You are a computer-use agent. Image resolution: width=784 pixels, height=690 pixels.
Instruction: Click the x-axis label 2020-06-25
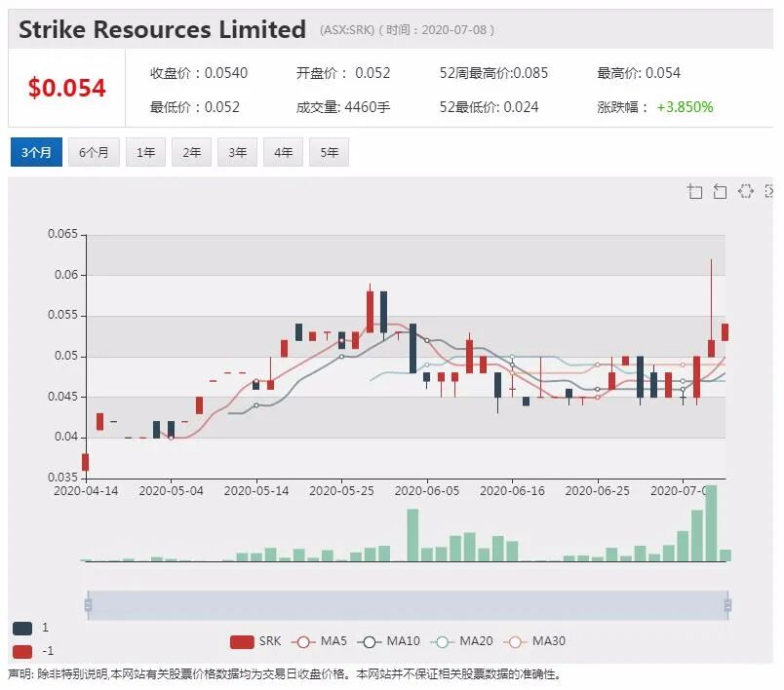click(597, 491)
